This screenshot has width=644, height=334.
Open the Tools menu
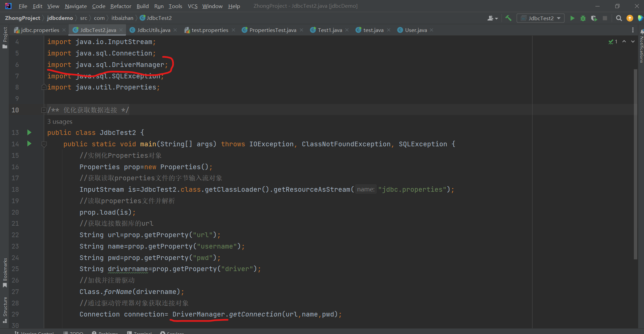[175, 6]
